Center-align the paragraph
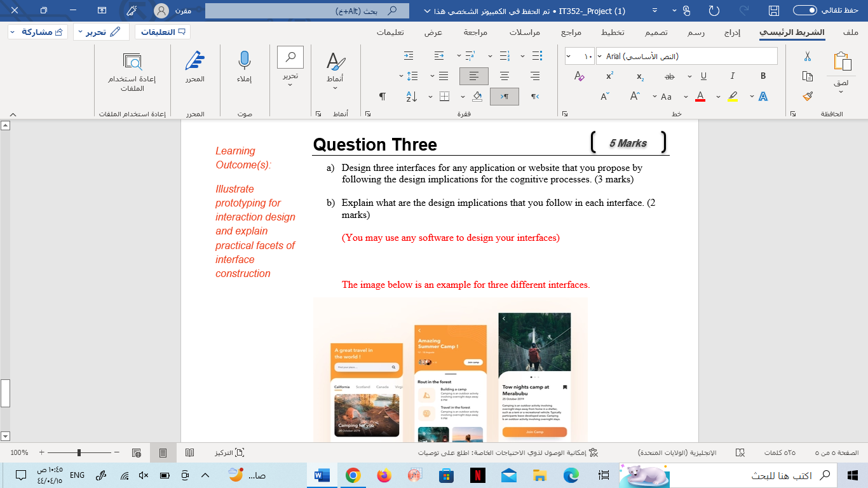Screen dimensions: 868x488 (x=505, y=76)
